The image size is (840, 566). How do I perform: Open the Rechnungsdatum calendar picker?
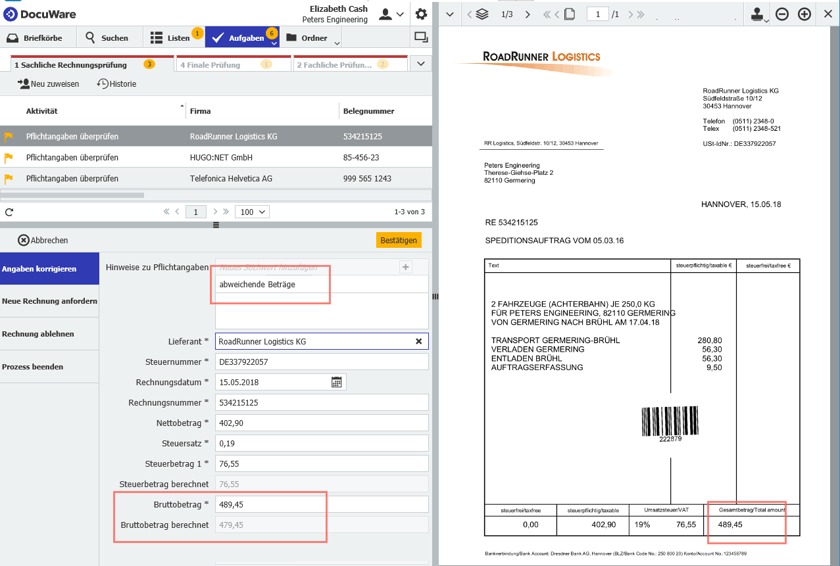[336, 382]
